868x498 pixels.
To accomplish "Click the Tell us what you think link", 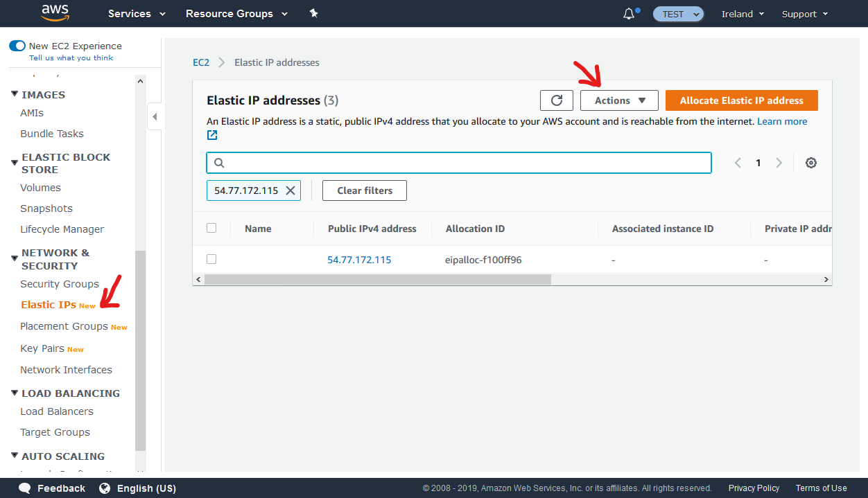I will point(71,58).
